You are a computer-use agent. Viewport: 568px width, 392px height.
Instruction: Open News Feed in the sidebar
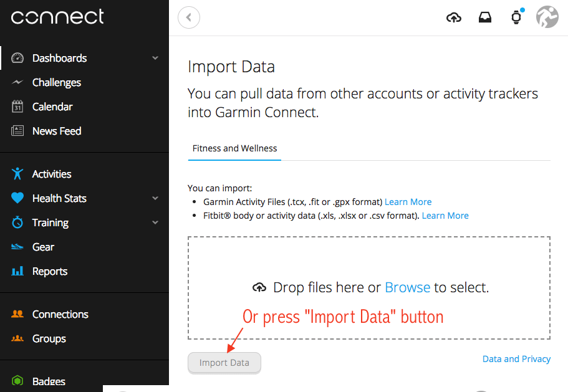pos(56,131)
